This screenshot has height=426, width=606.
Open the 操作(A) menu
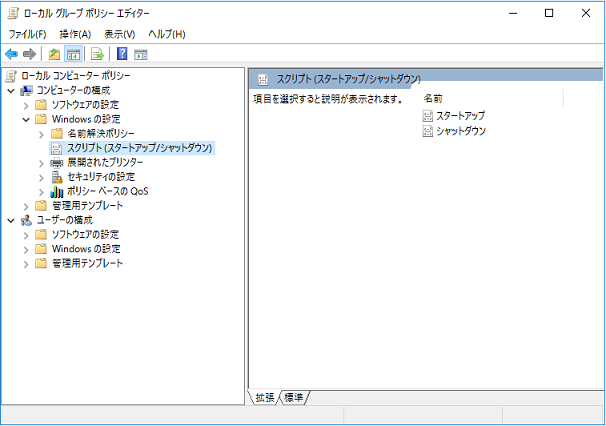(x=75, y=34)
